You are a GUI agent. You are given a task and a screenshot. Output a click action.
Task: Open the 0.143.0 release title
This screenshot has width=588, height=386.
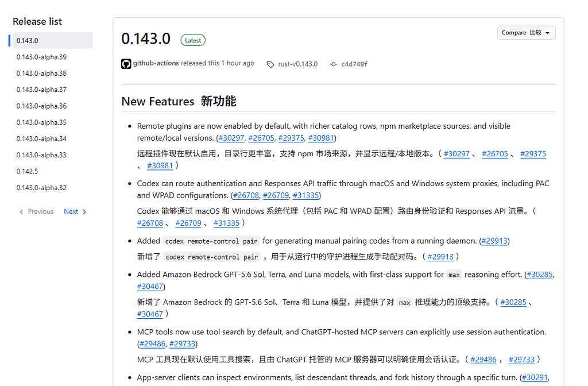point(146,38)
